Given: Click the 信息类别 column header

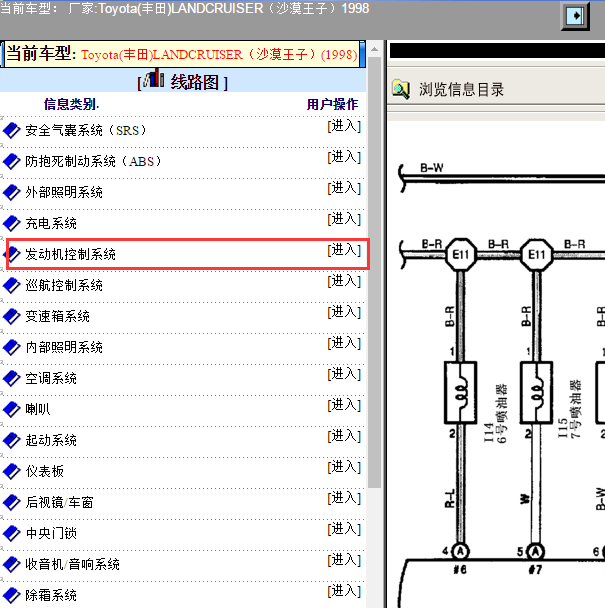Looking at the screenshot, I should tap(71, 104).
